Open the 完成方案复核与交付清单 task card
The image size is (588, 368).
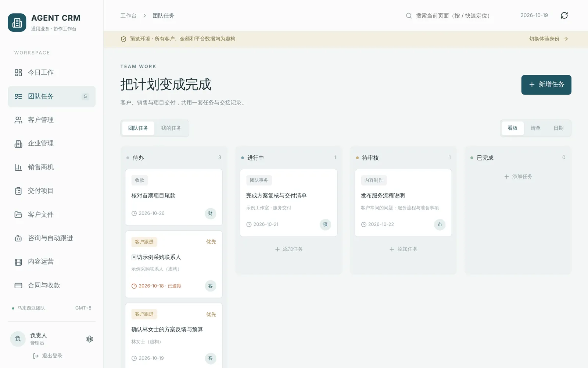pyautogui.click(x=288, y=203)
